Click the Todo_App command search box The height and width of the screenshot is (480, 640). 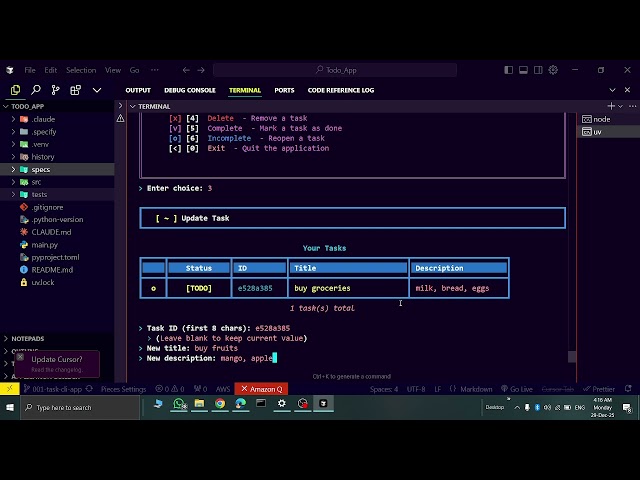[x=335, y=70]
